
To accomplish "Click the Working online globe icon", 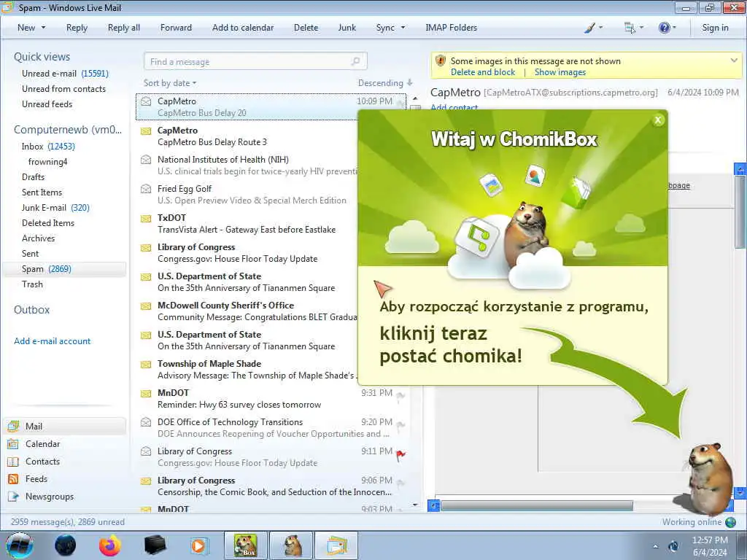I will (x=730, y=522).
